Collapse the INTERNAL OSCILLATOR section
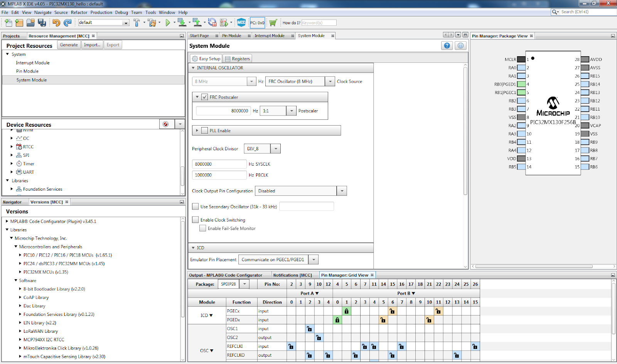This screenshot has height=364, width=617. pyautogui.click(x=193, y=68)
